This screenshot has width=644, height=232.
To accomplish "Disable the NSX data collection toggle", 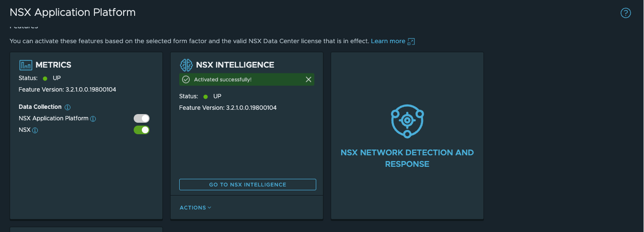I will click(x=141, y=130).
